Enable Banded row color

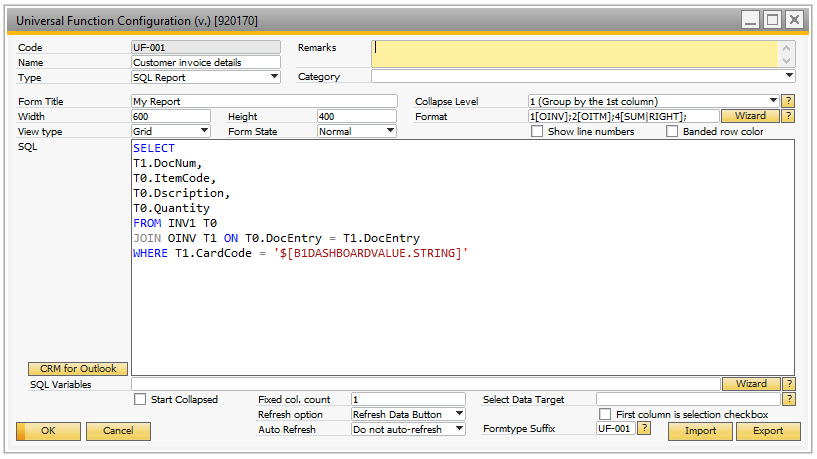[x=672, y=131]
